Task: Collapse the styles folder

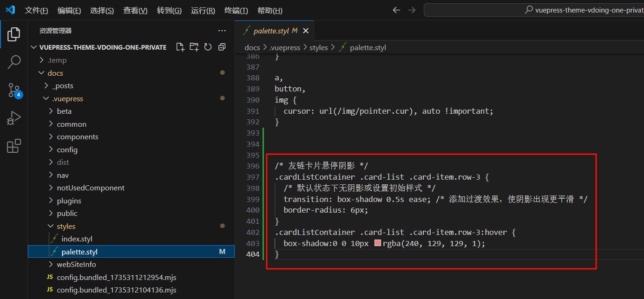Action: coord(131,226)
